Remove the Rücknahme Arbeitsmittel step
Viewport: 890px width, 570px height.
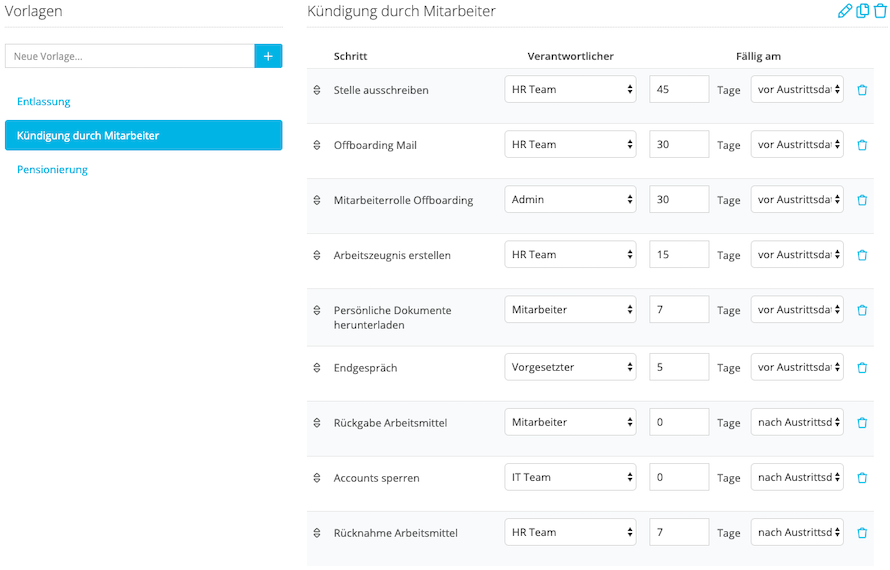[x=862, y=533]
